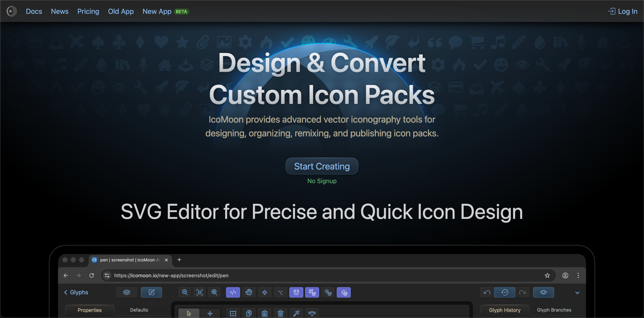Viewport: 644px width, 318px height.
Task: Select the eyedropper tool
Action: pos(296,313)
